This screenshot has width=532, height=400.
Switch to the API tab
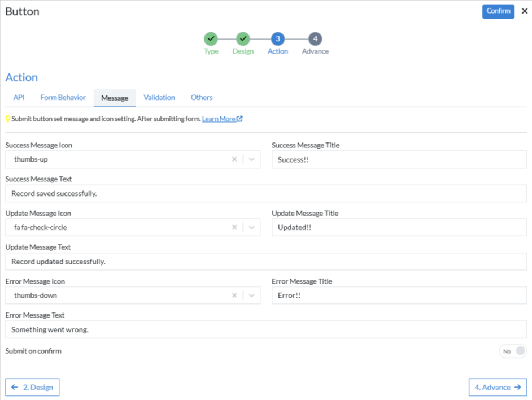19,97
